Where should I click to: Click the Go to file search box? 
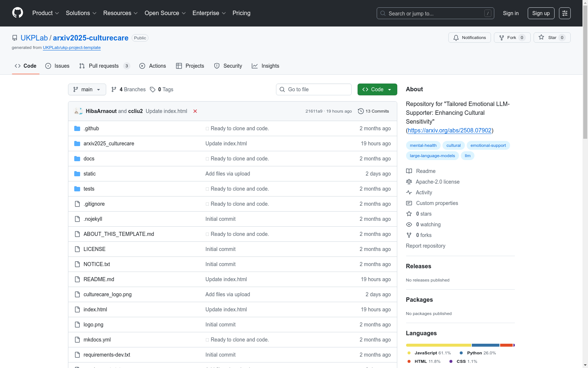tap(314, 89)
